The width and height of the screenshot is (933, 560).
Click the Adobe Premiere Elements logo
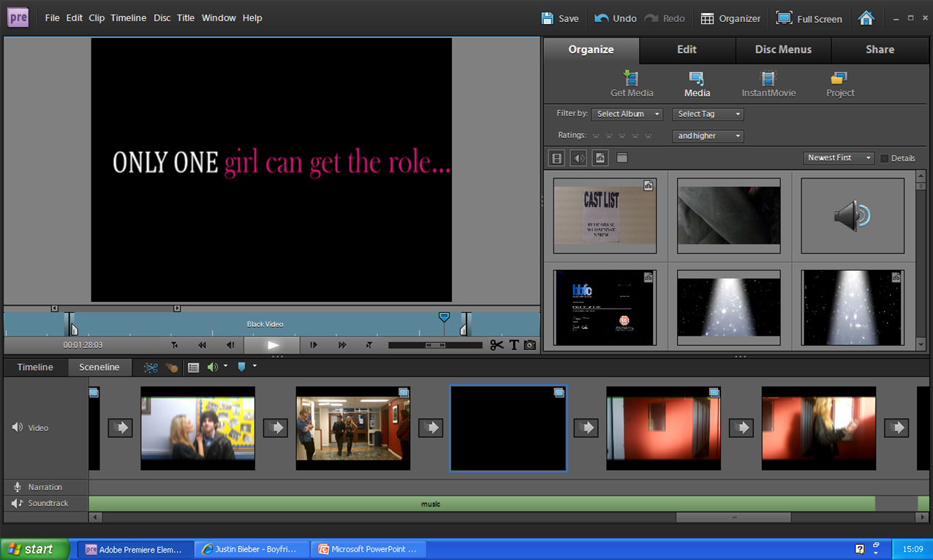(x=18, y=18)
